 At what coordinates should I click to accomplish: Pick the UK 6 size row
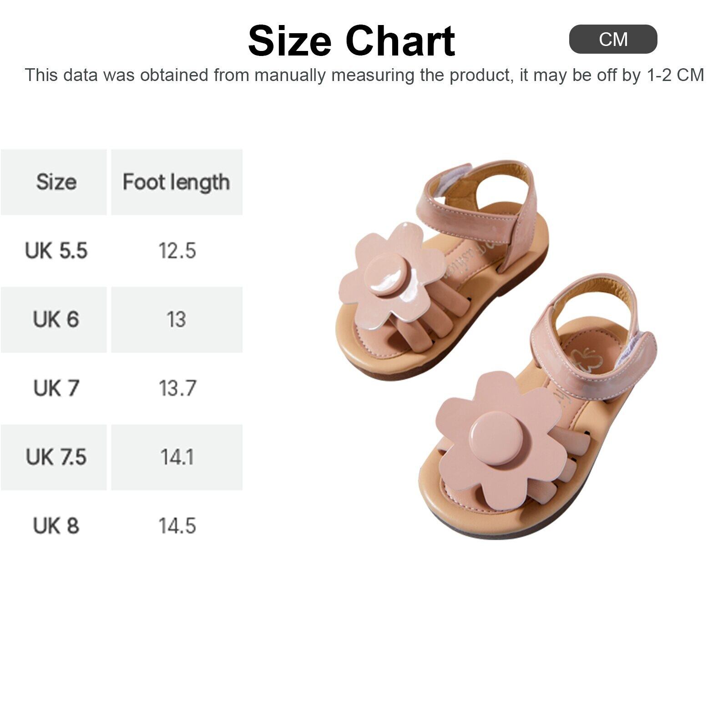pyautogui.click(x=56, y=319)
